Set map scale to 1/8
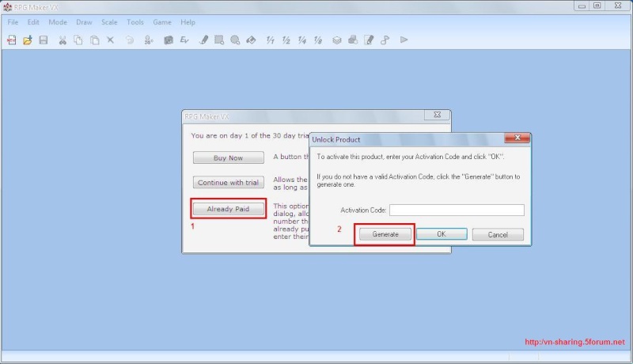 pos(318,40)
